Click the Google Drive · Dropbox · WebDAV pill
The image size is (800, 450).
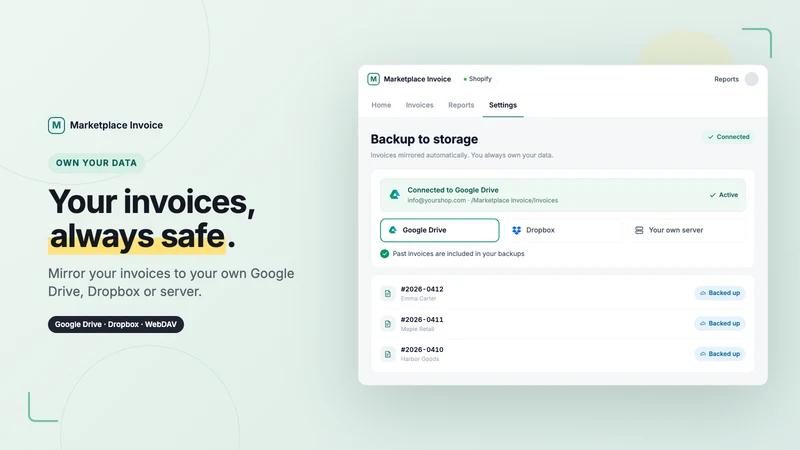pos(116,324)
